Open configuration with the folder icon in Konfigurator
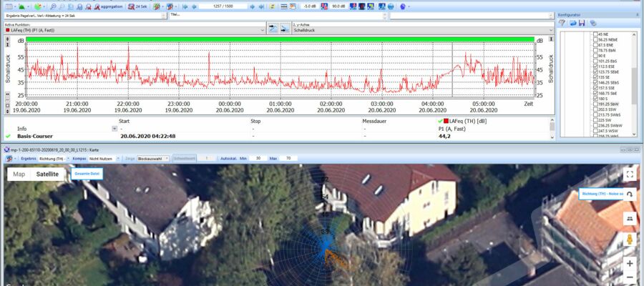The height and width of the screenshot is (286, 644). [x=573, y=24]
